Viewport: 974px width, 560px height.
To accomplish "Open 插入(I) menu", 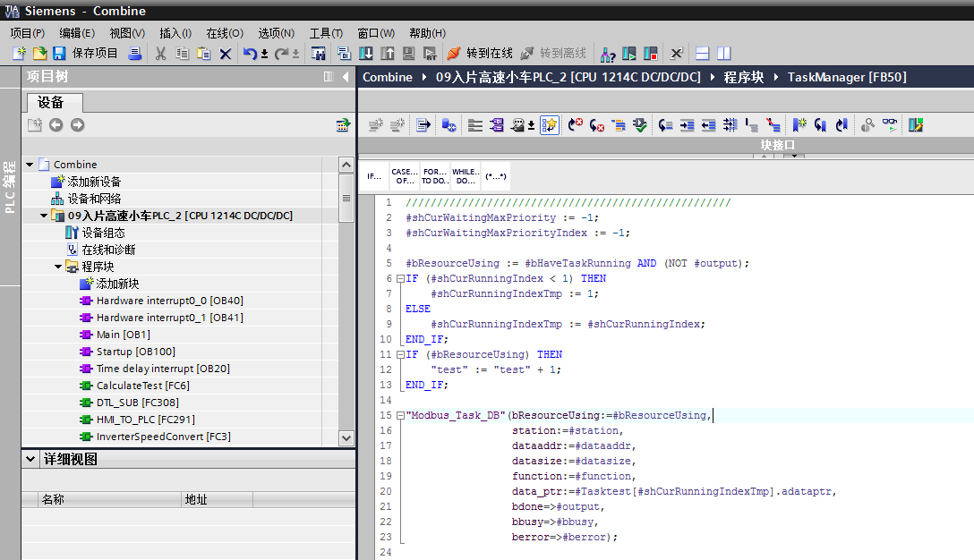I will tap(175, 33).
